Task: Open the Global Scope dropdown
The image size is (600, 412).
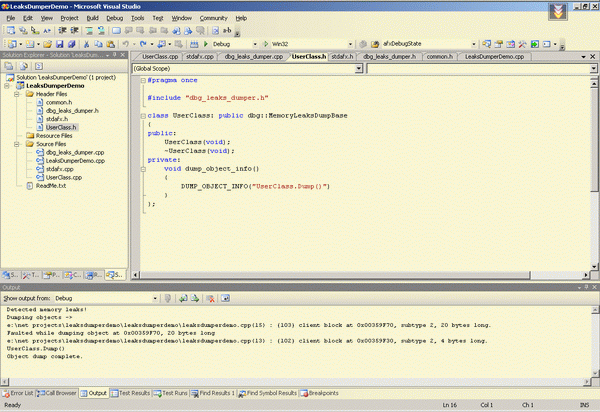Action: coord(359,69)
